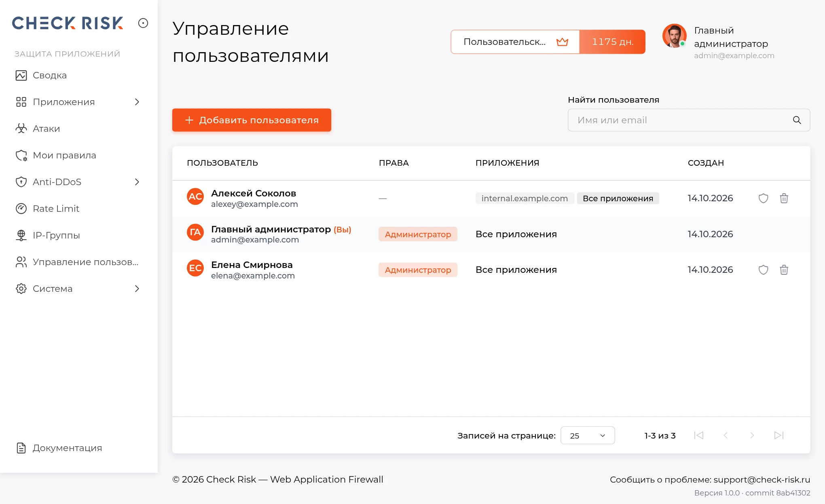Delete user Елена Смирнова with trash icon
The height and width of the screenshot is (504, 825).
coord(784,270)
